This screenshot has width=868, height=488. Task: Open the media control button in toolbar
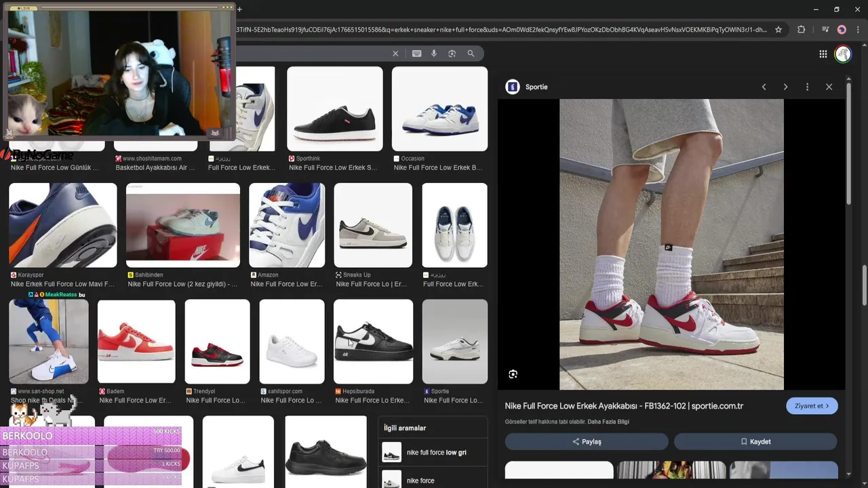coord(825,30)
